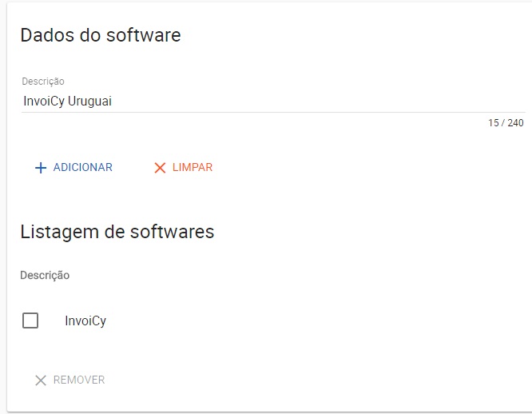Click the word Uruguai in the input

pyautogui.click(x=89, y=102)
